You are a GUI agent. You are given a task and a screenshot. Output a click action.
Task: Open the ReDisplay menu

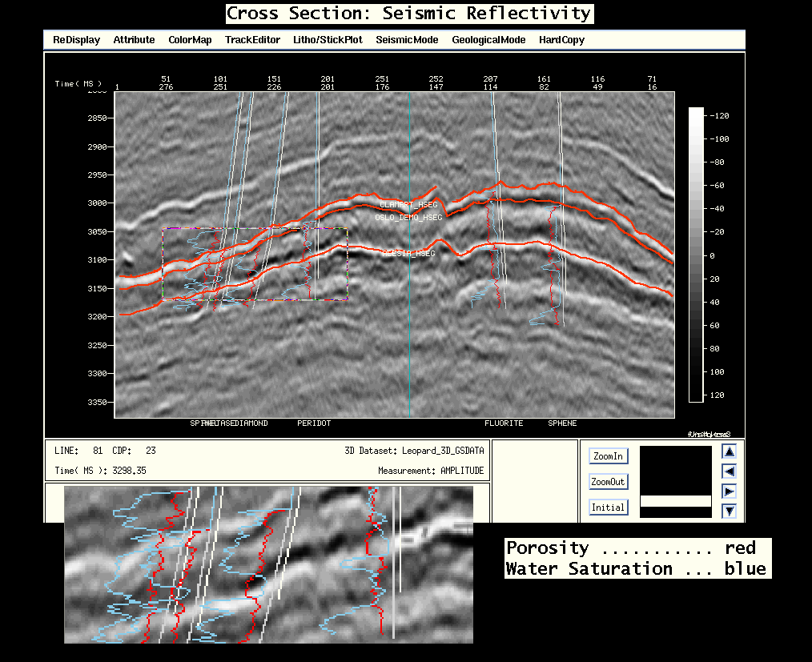pos(77,40)
